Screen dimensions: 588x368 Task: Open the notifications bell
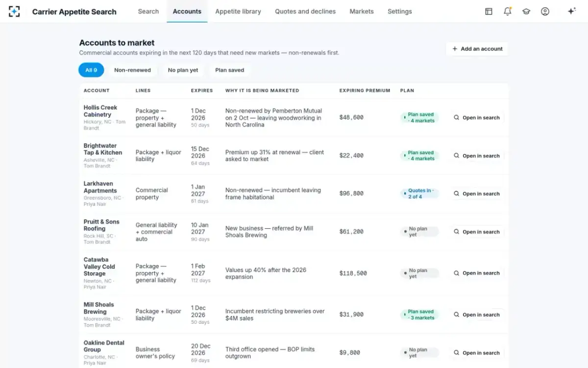(x=508, y=11)
